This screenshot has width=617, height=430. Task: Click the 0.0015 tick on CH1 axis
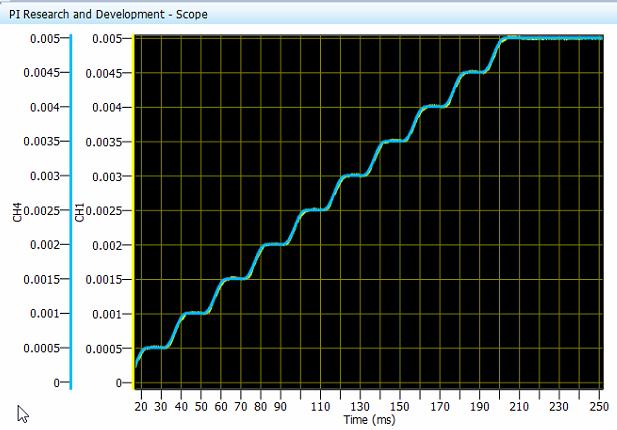(x=103, y=280)
